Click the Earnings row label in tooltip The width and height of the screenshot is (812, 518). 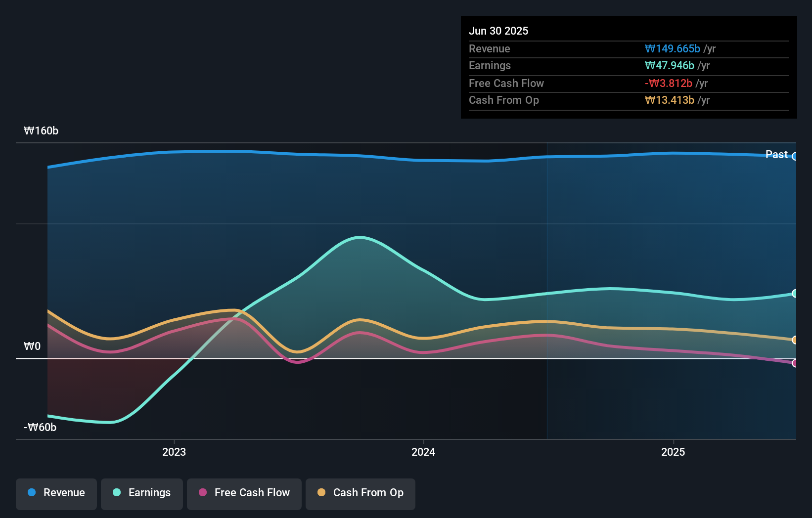coord(490,66)
